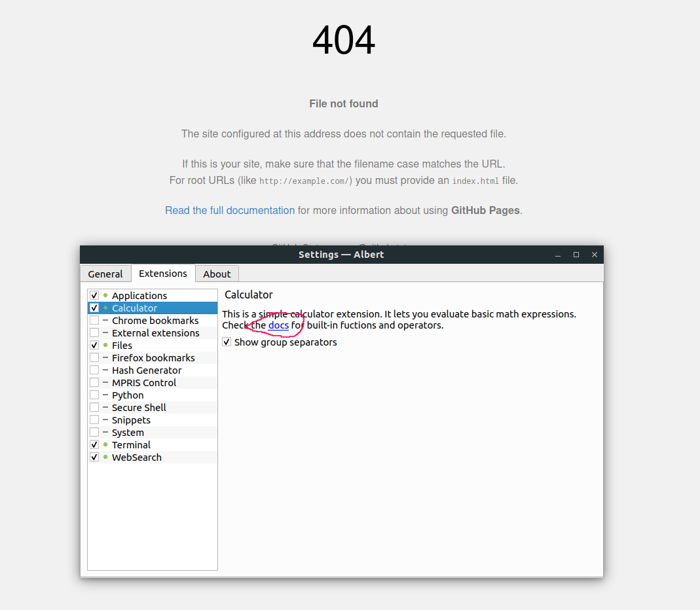Uncheck Show group separators
This screenshot has width=700, height=610.
click(227, 342)
